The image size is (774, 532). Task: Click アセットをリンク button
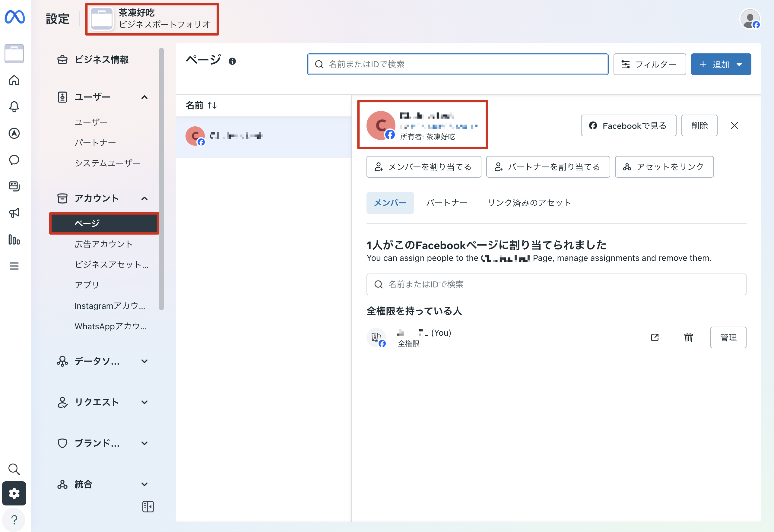click(664, 167)
